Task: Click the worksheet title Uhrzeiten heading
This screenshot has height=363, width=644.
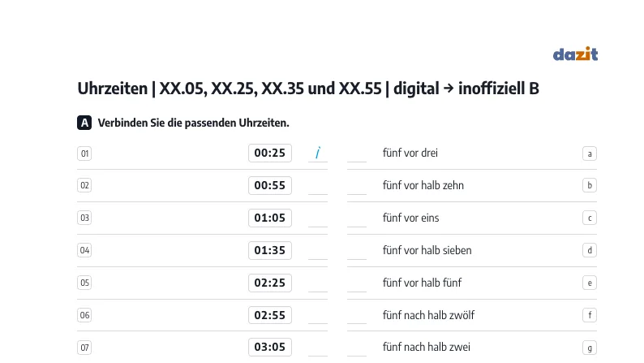Action: point(308,89)
